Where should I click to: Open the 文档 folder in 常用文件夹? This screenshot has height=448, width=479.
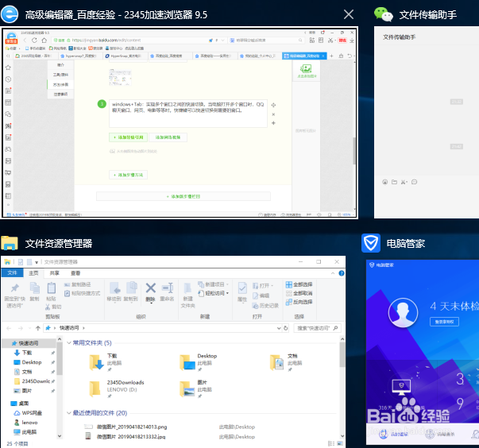coord(276,362)
